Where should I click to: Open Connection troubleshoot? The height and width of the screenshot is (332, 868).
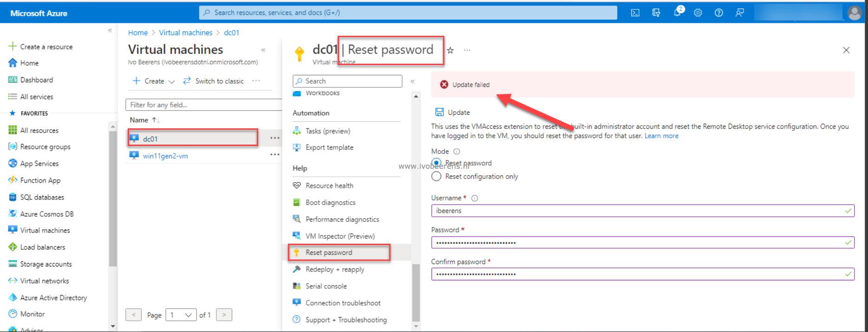pyautogui.click(x=343, y=303)
